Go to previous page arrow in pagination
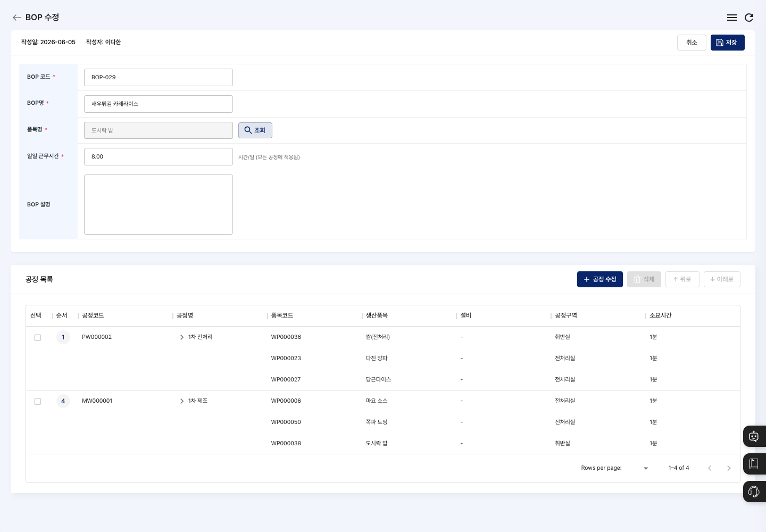 tap(710, 468)
